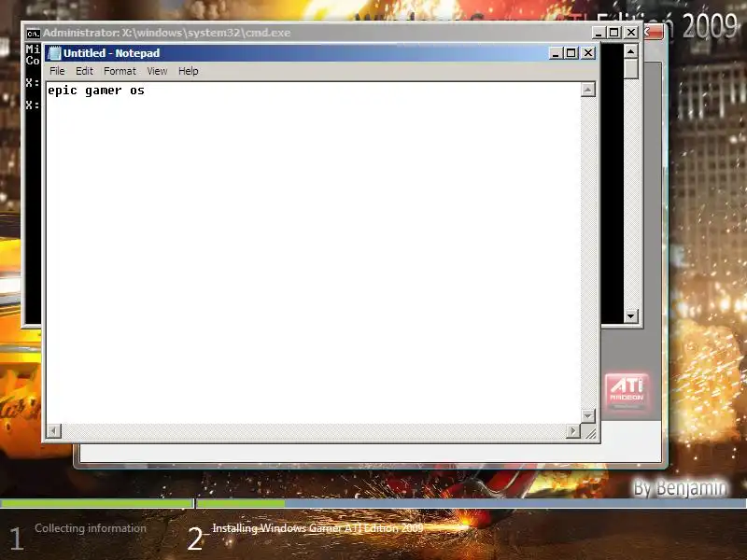Image resolution: width=747 pixels, height=560 pixels.
Task: Click Notepad horizontal scrollbar left arrow
Action: point(54,431)
